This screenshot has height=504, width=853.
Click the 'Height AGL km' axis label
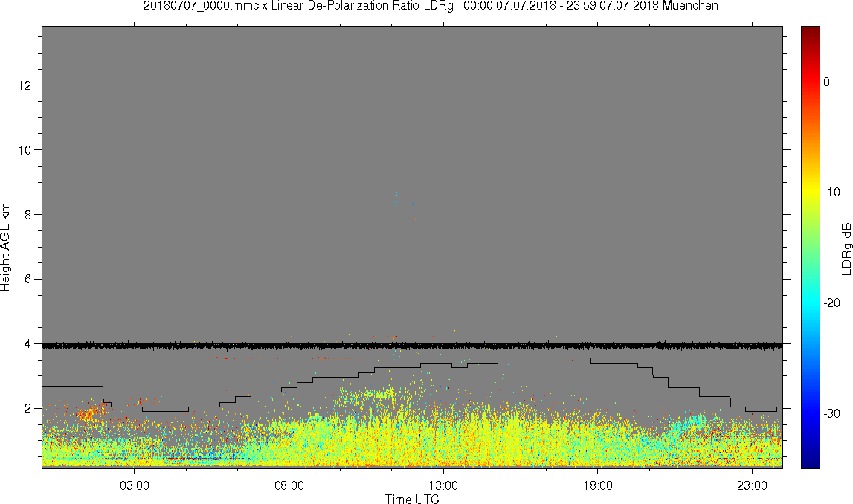(x=6, y=248)
